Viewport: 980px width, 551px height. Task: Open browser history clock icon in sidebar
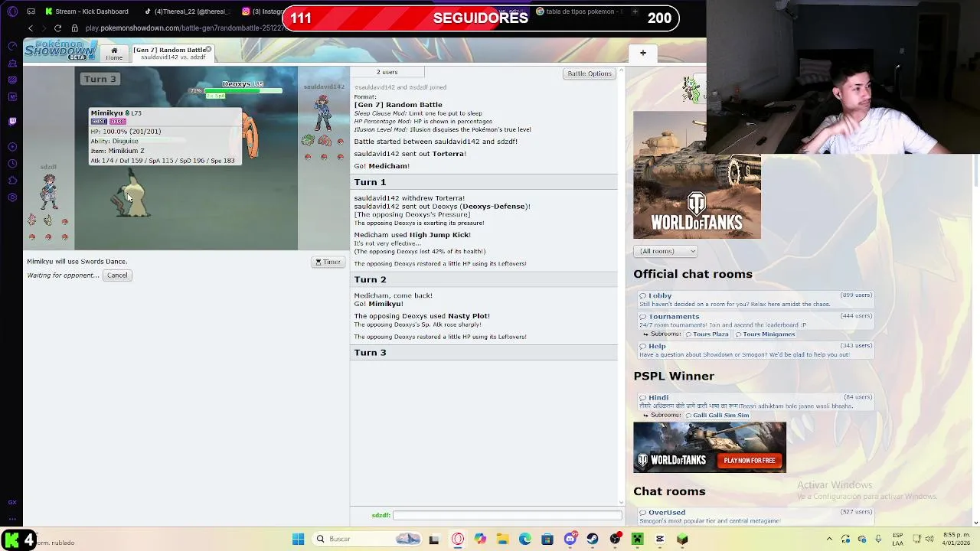[12, 164]
